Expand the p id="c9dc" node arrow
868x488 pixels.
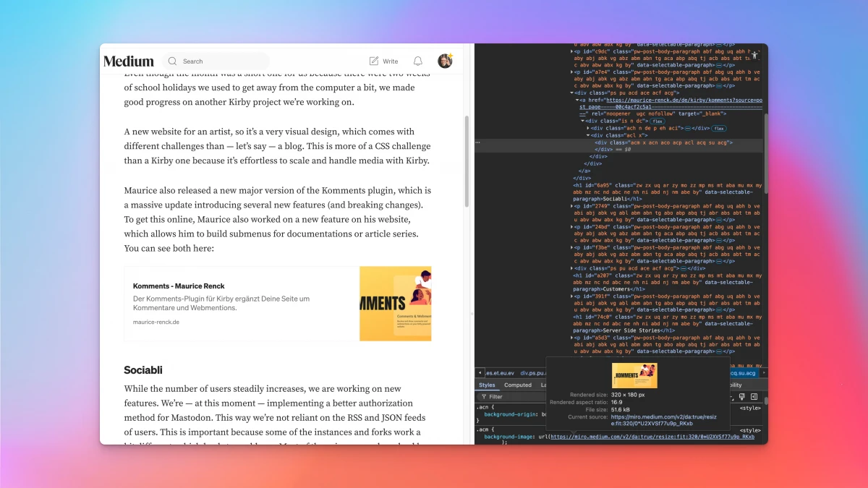pos(572,51)
